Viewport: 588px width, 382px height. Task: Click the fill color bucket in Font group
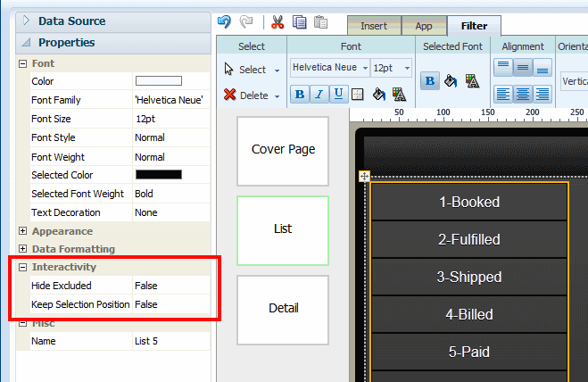coord(378,95)
